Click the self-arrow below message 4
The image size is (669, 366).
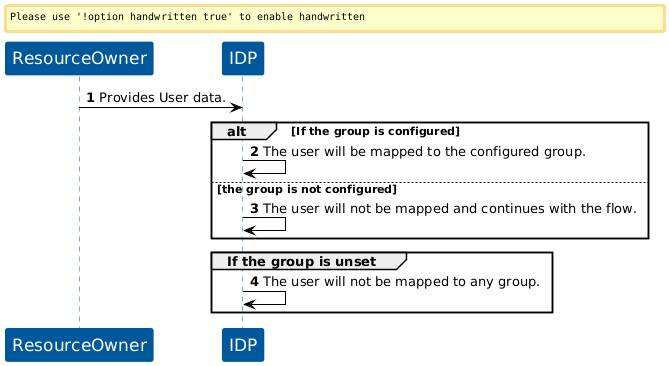(x=265, y=298)
